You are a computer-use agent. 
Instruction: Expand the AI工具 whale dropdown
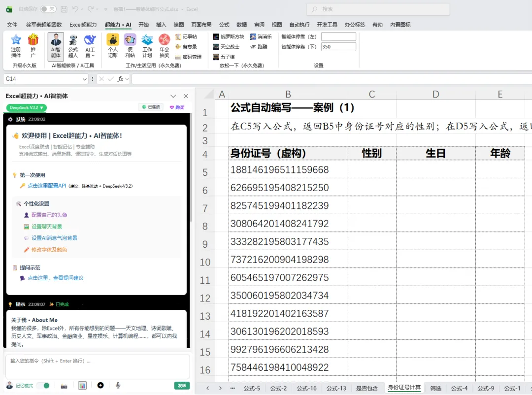coord(90,46)
